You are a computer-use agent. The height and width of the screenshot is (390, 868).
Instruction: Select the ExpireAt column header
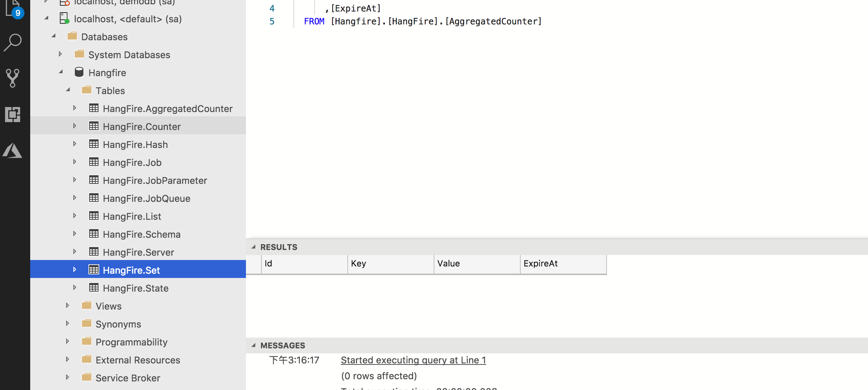click(x=563, y=264)
